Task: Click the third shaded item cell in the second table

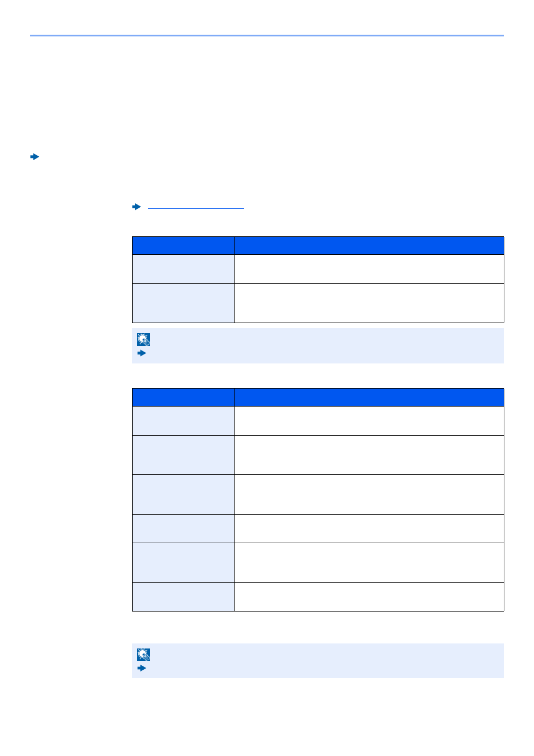Action: click(x=183, y=494)
